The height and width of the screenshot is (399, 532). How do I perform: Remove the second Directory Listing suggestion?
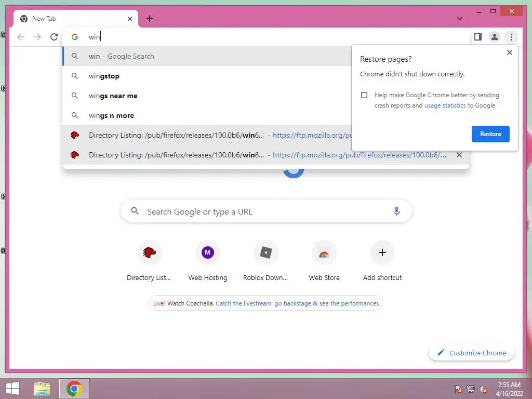pos(459,155)
